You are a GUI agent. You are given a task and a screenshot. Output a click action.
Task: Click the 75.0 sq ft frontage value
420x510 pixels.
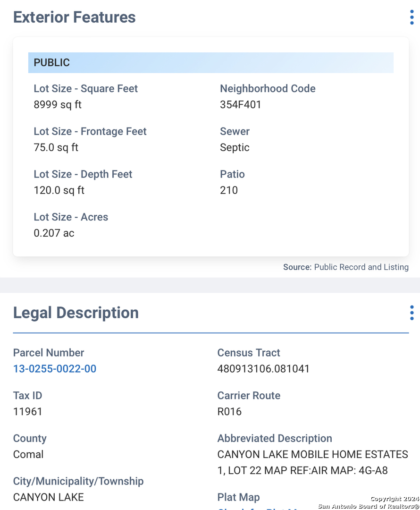click(56, 147)
